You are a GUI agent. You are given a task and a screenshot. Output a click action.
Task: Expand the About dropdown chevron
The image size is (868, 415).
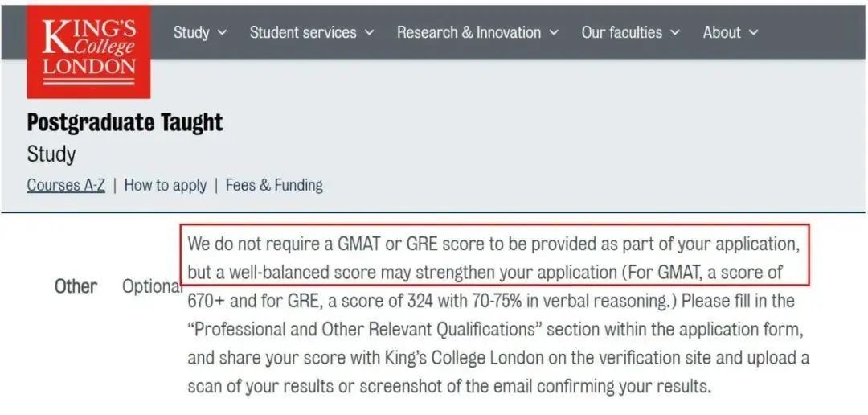click(753, 33)
